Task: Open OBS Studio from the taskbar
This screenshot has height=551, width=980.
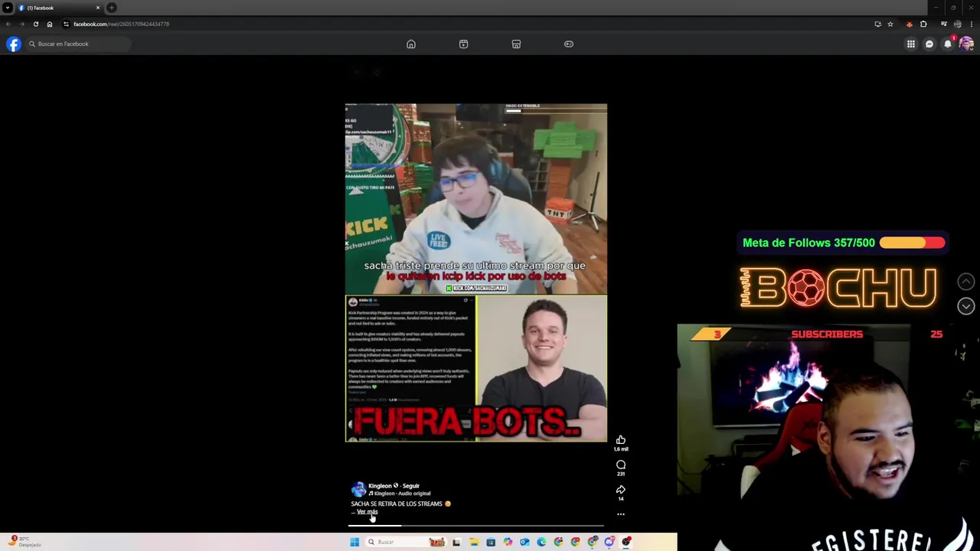Action: click(x=626, y=542)
